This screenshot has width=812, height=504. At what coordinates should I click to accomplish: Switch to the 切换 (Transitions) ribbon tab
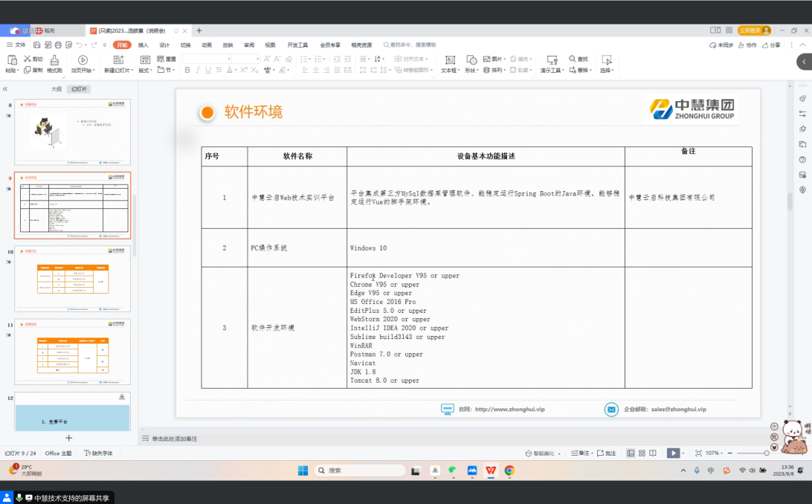click(x=185, y=45)
